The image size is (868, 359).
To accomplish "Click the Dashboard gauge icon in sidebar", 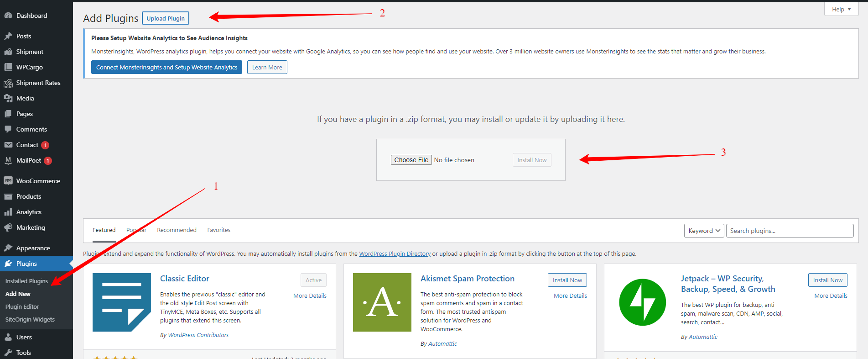I will 8,16.
